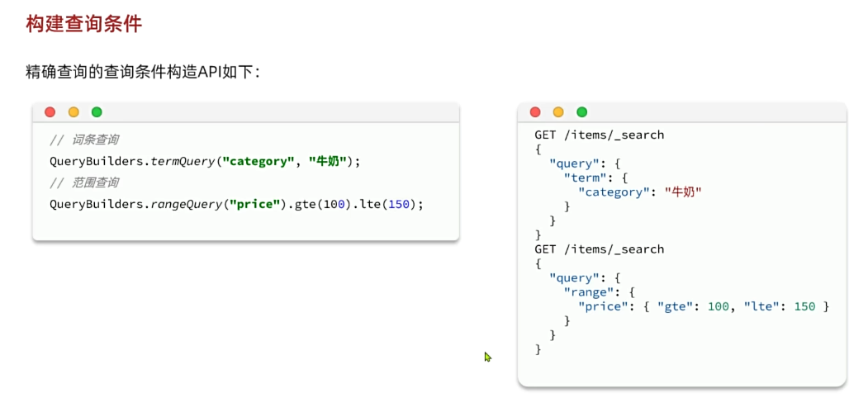Click the first GET /items/_search line
The width and height of the screenshot is (868, 398).
pyautogui.click(x=599, y=135)
